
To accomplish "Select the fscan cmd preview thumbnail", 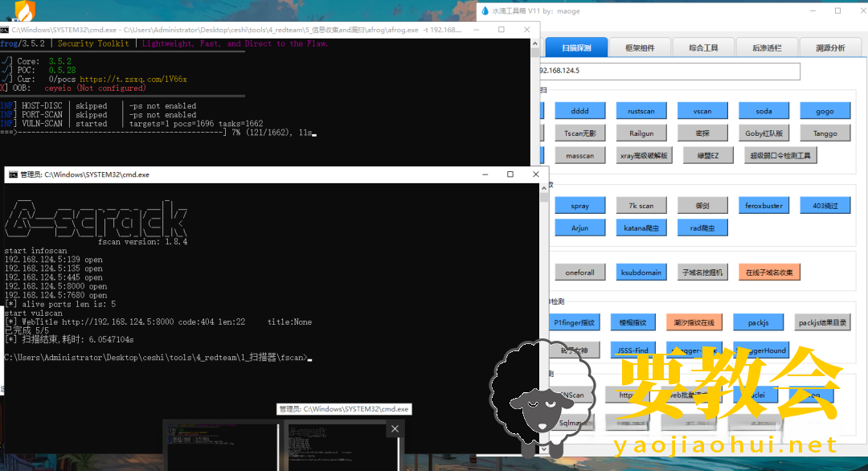I will (342, 447).
